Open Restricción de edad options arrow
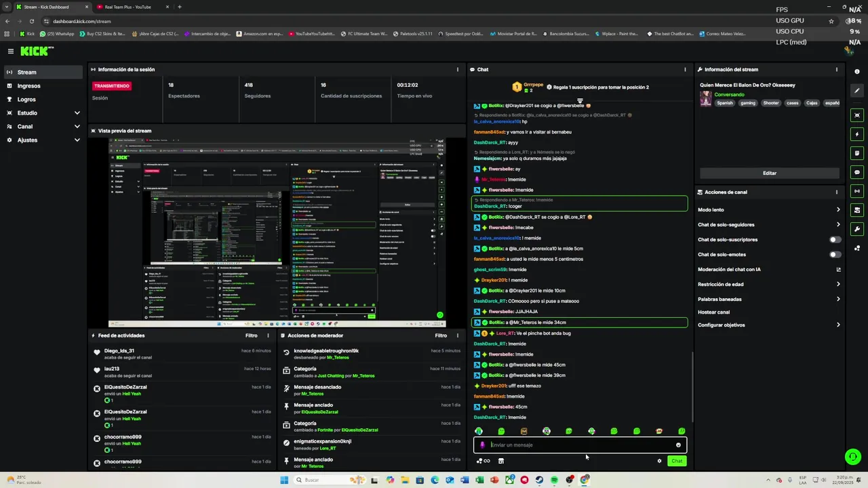 (838, 284)
